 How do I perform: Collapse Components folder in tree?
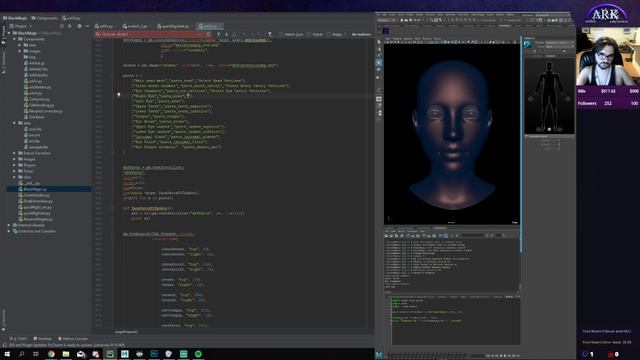(x=14, y=39)
